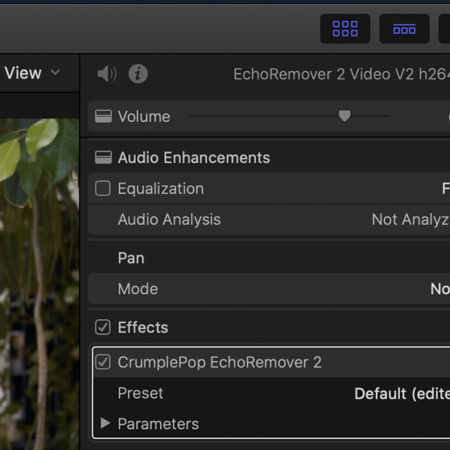Click the Audio Enhancements header label
Viewport: 450px width, 450px height.
point(194,158)
